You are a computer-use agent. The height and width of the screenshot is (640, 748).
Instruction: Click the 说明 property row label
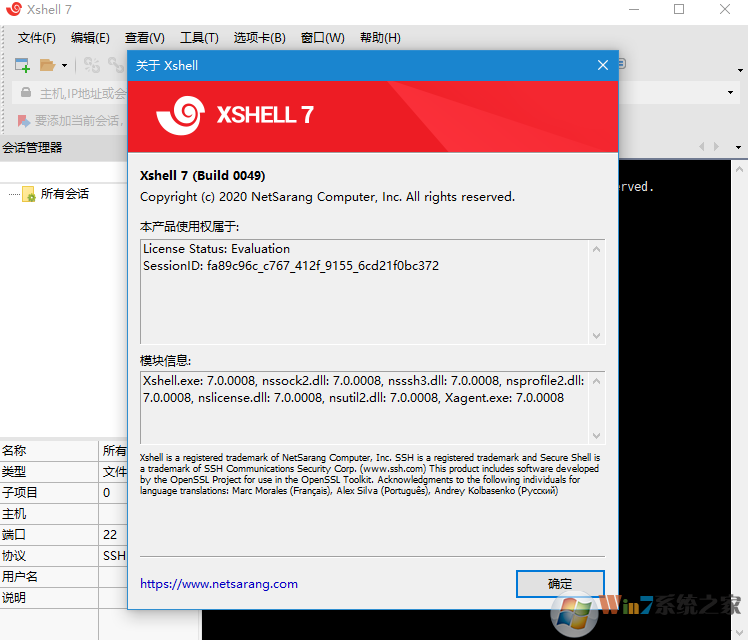pyautogui.click(x=14, y=598)
